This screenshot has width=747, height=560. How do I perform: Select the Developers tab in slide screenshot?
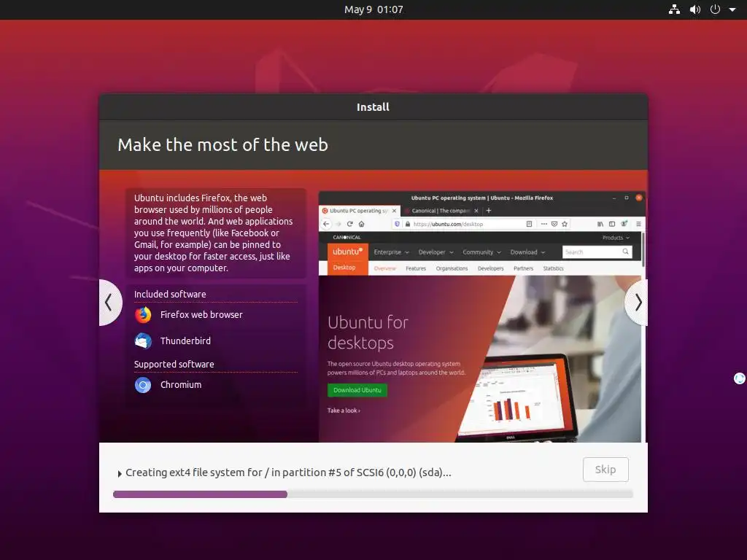tap(491, 268)
